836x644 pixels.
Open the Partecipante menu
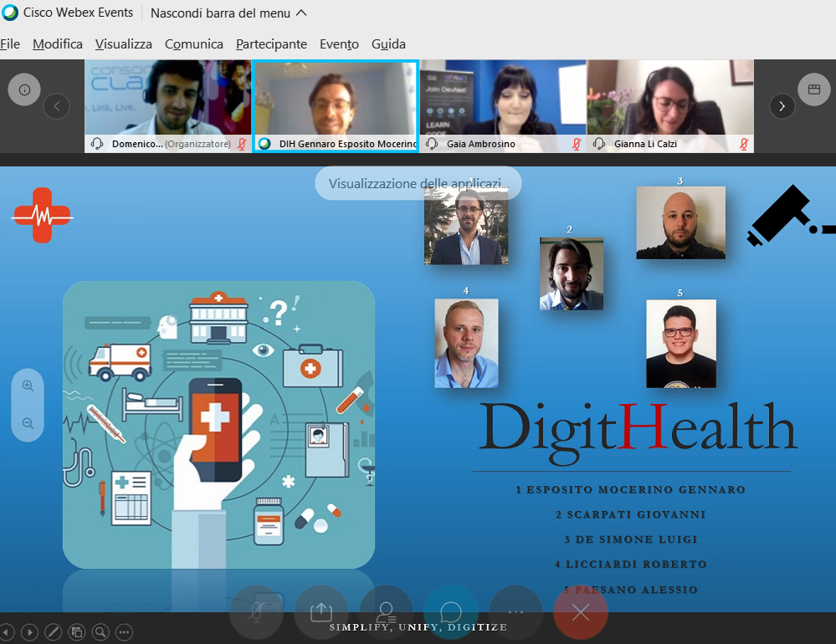pos(271,44)
